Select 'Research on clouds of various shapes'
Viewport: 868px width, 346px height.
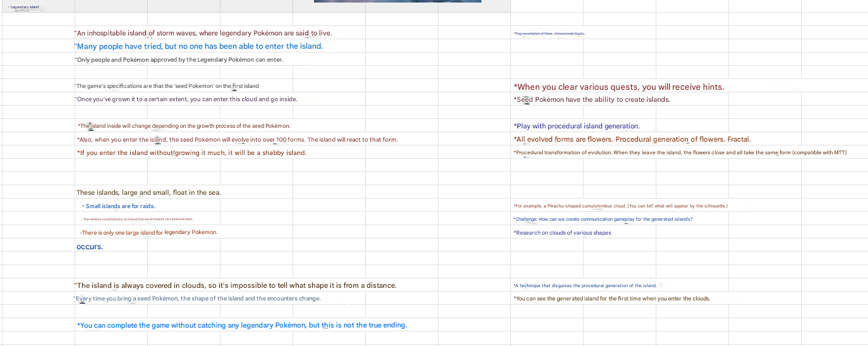tap(562, 233)
